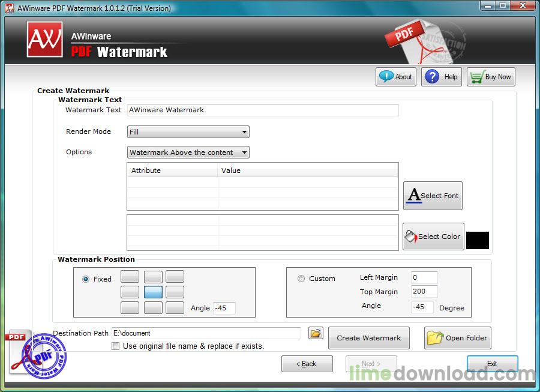The width and height of the screenshot is (540, 392).
Task: Click the Exit button
Action: [x=492, y=364]
